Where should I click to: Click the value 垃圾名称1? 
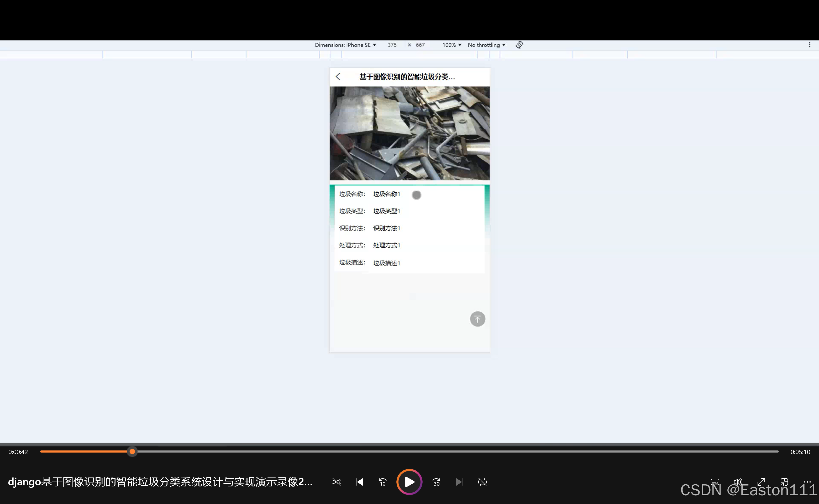(x=386, y=194)
